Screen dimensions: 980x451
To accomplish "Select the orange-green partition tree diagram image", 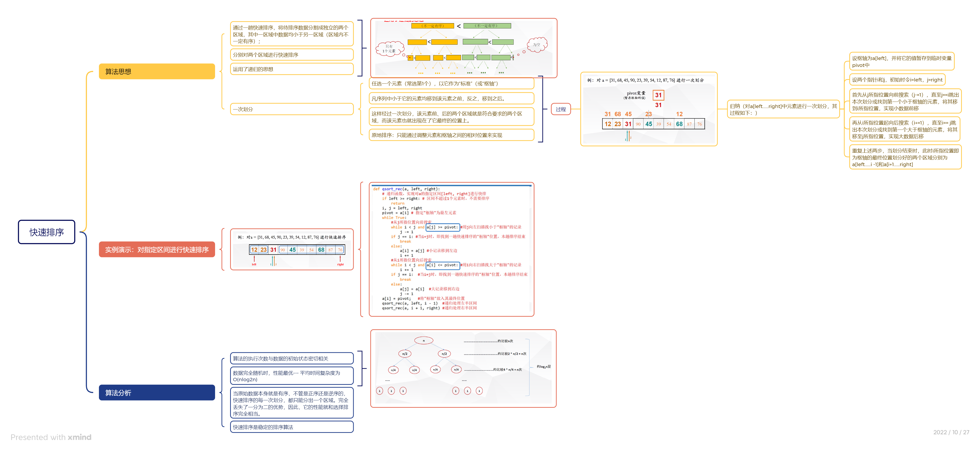I will [x=463, y=48].
